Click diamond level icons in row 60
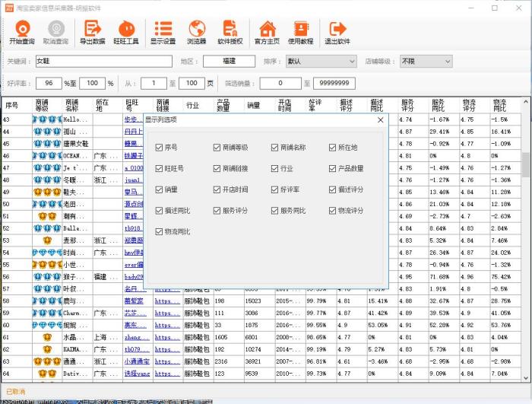 (x=47, y=325)
